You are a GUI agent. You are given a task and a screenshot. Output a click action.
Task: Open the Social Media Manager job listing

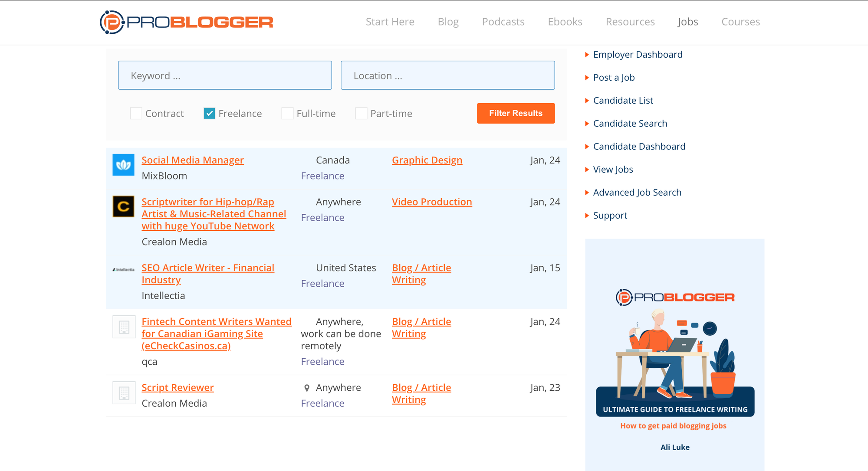(193, 160)
